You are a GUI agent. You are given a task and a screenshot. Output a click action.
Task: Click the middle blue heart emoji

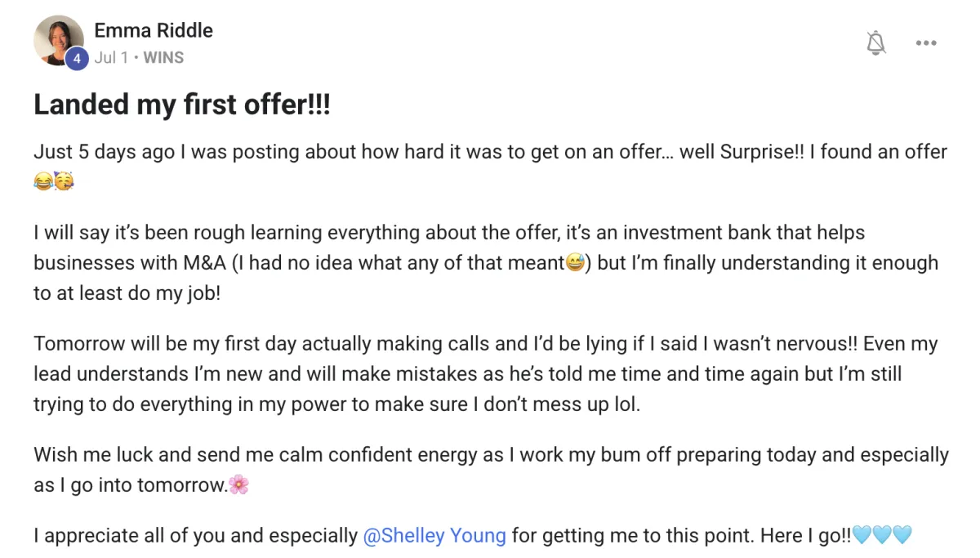click(x=882, y=536)
